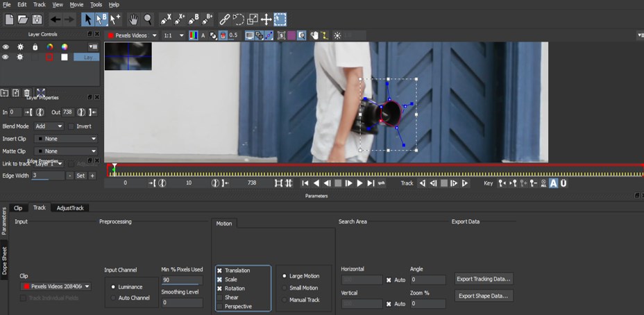
Task: Open the Blend Mode Add dropdown
Action: (x=49, y=126)
